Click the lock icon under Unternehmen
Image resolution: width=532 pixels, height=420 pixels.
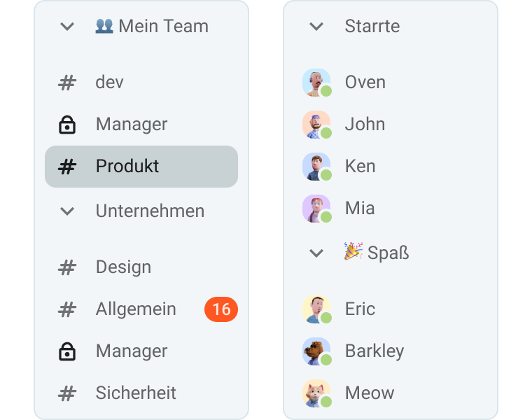67,351
